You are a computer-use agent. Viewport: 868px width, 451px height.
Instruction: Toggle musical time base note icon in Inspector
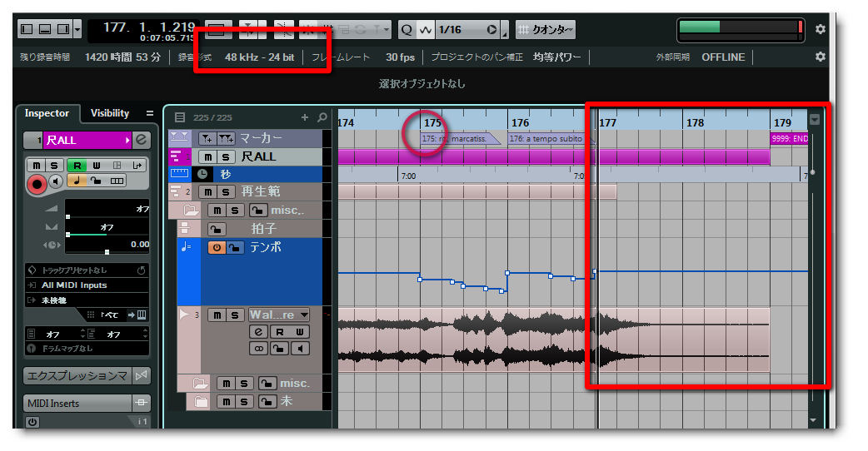77,181
